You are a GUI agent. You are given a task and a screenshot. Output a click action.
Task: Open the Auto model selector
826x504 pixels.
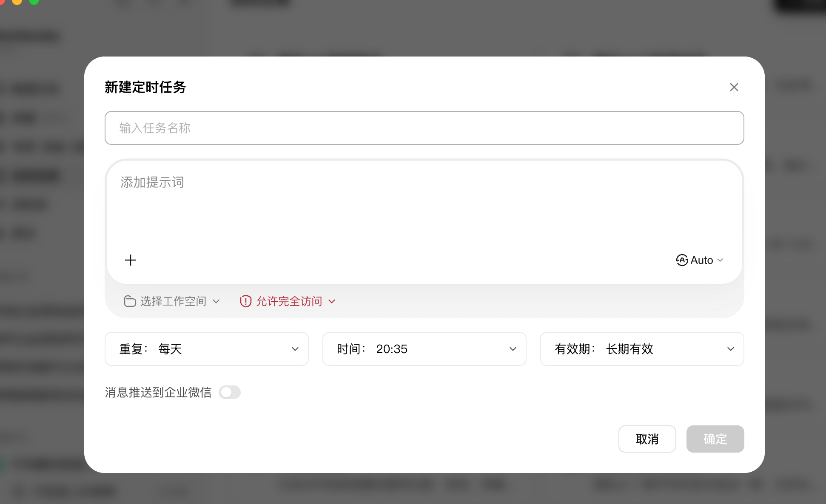(700, 260)
